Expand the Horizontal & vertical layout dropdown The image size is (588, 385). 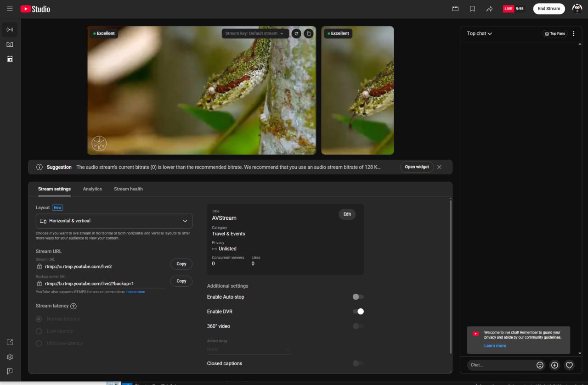pos(114,221)
